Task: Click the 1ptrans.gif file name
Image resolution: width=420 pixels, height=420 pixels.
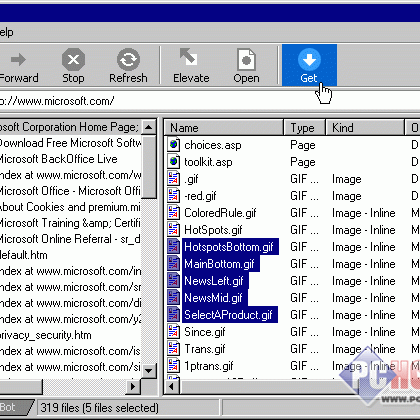Action: (x=209, y=366)
